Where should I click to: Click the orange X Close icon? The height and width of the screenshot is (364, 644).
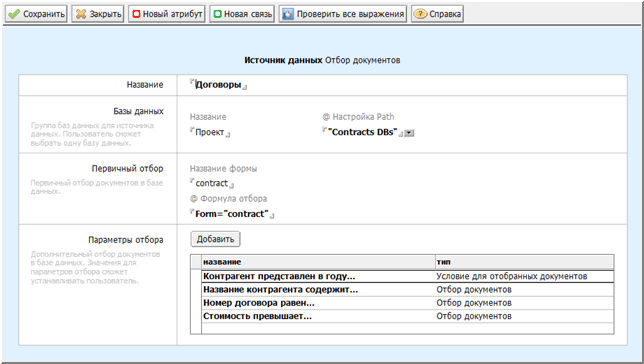tap(81, 14)
